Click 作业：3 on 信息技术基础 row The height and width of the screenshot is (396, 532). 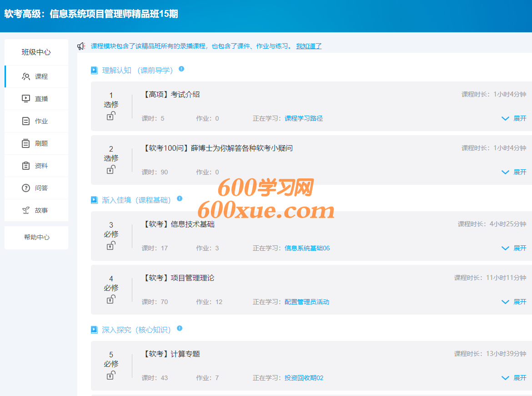point(207,248)
